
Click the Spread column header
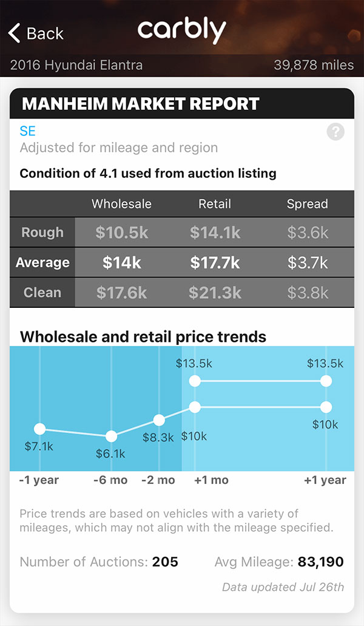point(308,204)
